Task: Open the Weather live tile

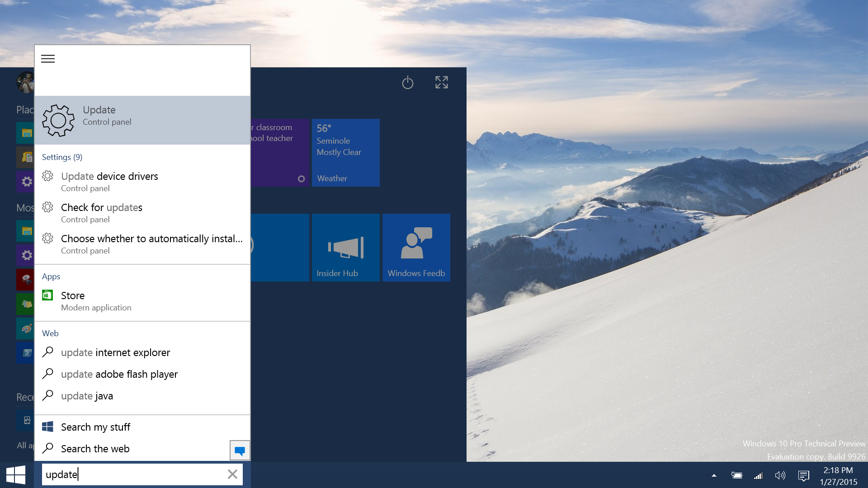Action: [346, 153]
